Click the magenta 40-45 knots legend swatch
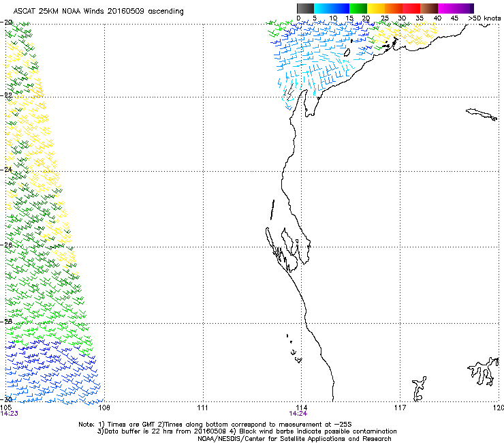This screenshot has height=443, width=504. (x=447, y=8)
